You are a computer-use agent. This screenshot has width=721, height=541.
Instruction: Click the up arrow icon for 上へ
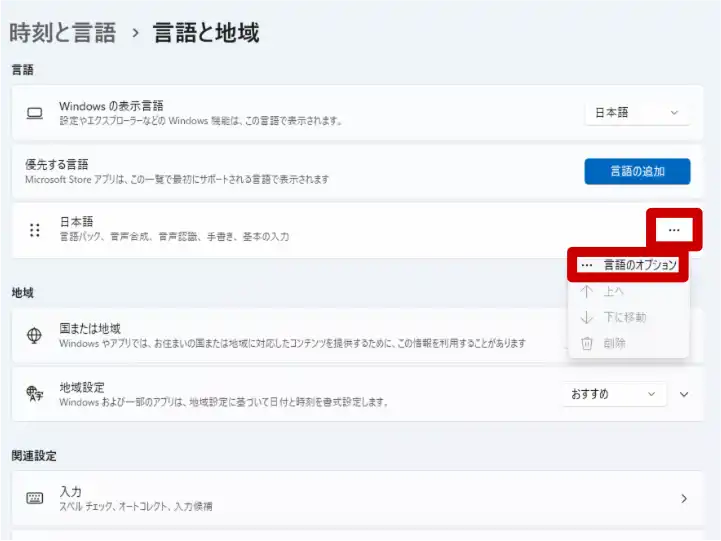(x=587, y=291)
